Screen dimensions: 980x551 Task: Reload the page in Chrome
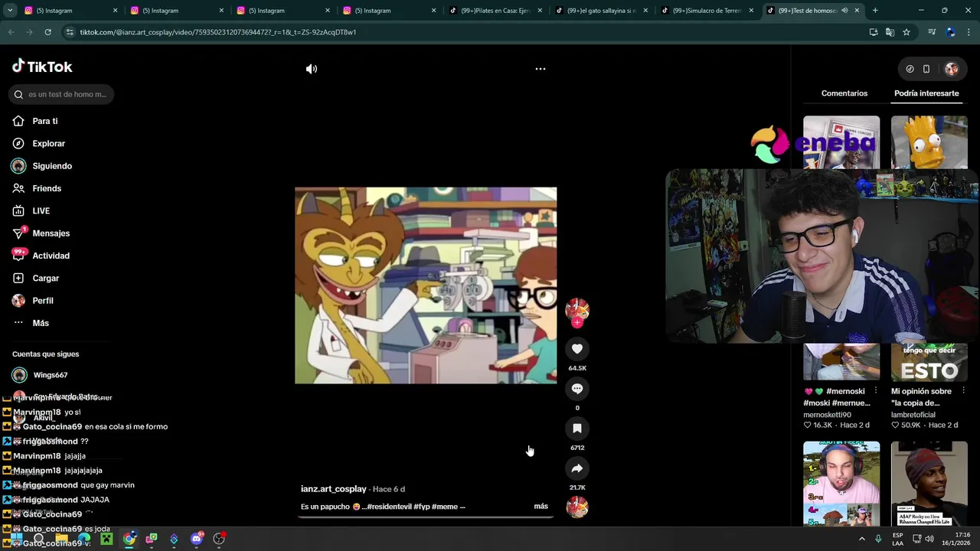[47, 32]
